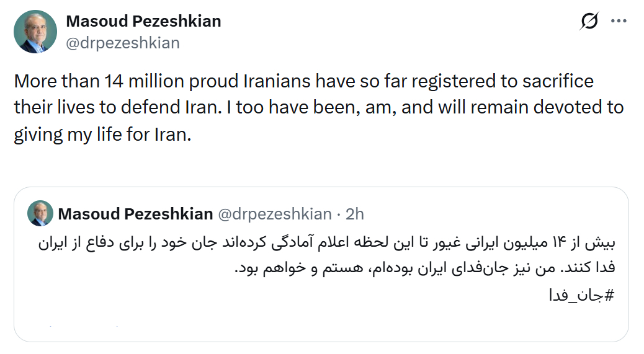The image size is (644, 354).
Task: Click the @drpezeshkian handle under the top name
Action: (123, 43)
